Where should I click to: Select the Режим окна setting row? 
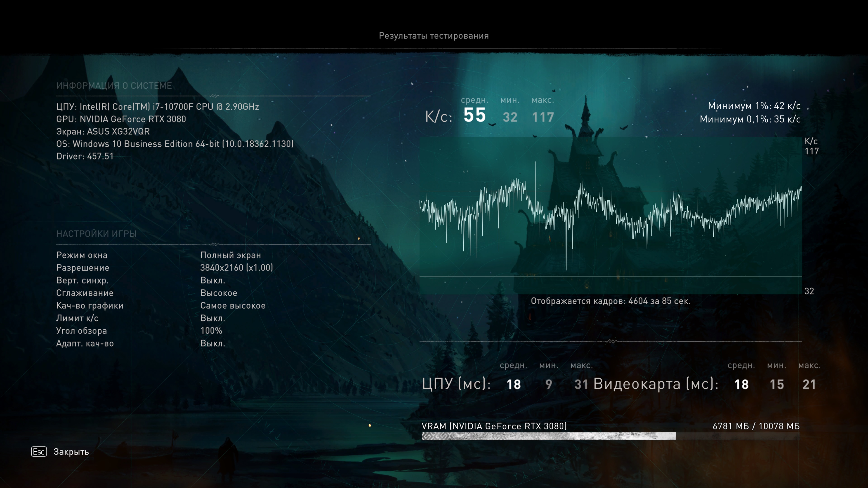[82, 255]
